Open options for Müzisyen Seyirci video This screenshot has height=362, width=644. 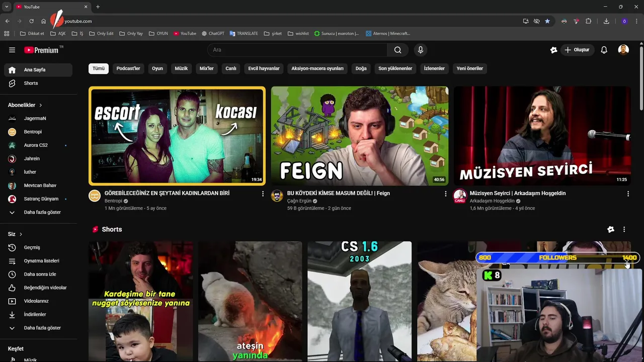coord(628,194)
